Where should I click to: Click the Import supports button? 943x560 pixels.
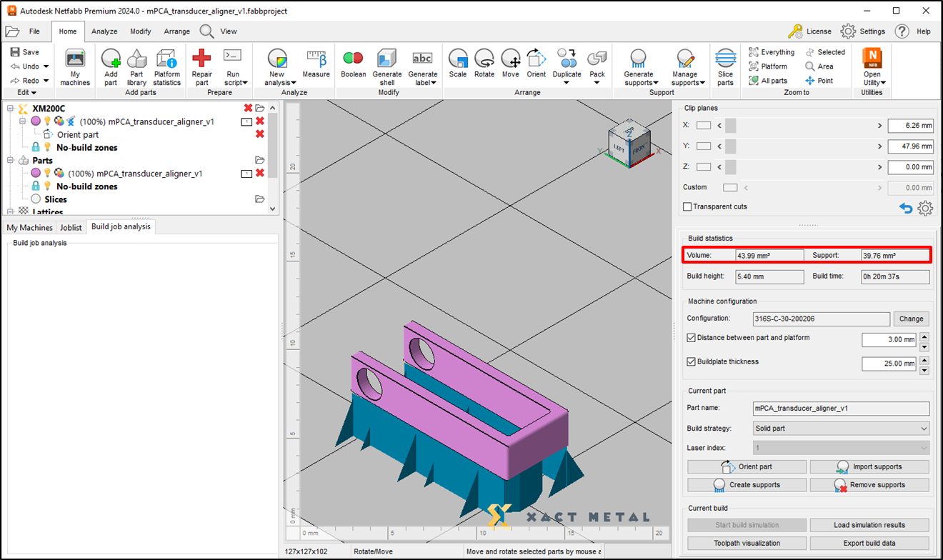click(x=869, y=466)
